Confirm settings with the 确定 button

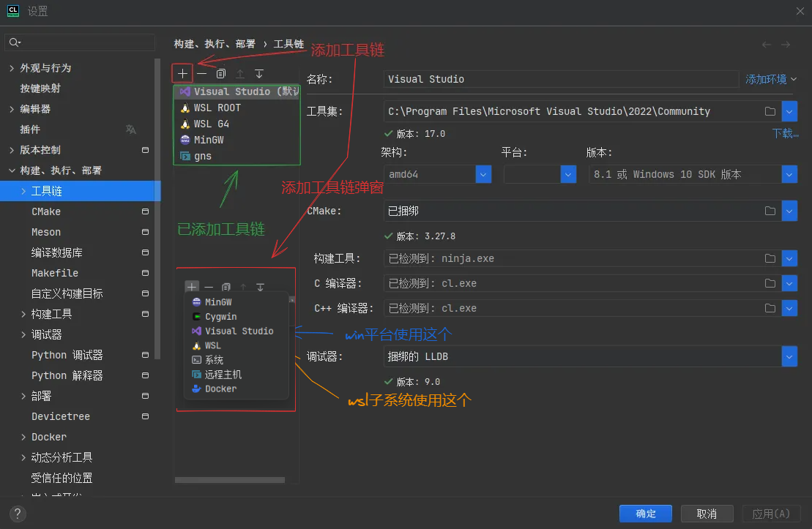coord(645,513)
